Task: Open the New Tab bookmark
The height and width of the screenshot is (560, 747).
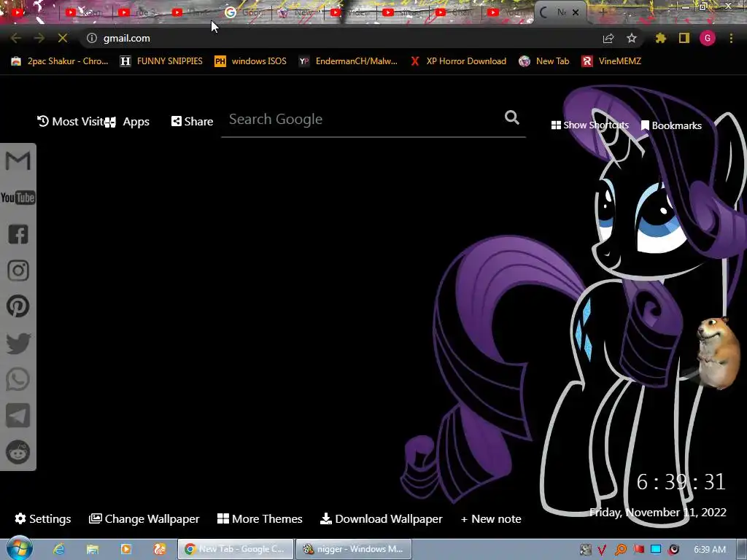Action: (x=544, y=61)
